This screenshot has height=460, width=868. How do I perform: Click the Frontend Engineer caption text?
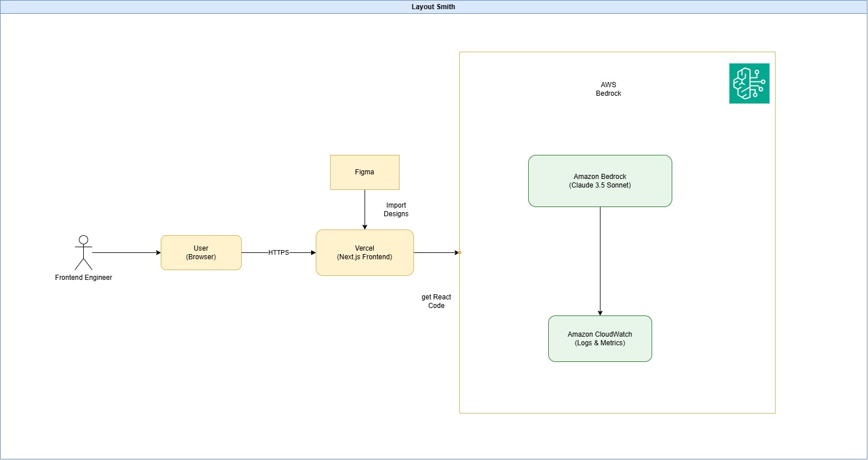[84, 278]
